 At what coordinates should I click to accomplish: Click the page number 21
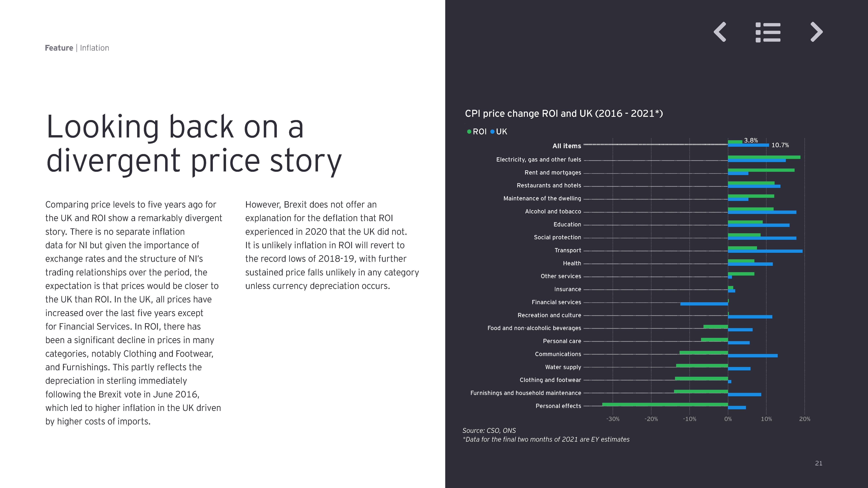pyautogui.click(x=819, y=463)
